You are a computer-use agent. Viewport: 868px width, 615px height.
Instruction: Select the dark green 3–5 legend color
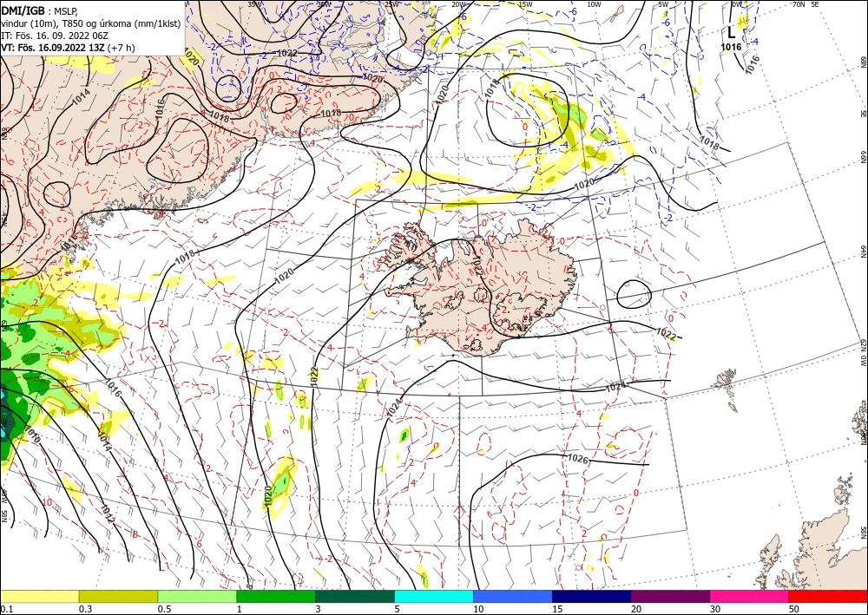(x=355, y=596)
